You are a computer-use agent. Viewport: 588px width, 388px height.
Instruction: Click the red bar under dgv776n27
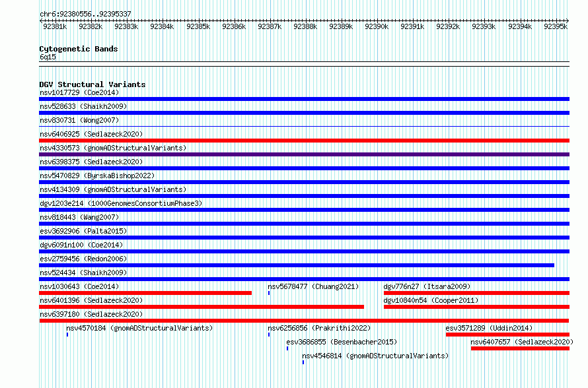pos(476,293)
